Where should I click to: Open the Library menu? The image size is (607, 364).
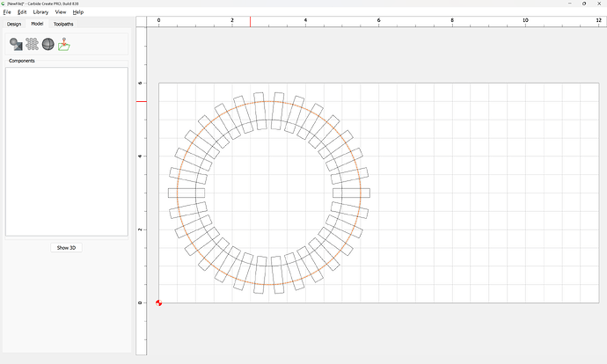[x=40, y=12]
